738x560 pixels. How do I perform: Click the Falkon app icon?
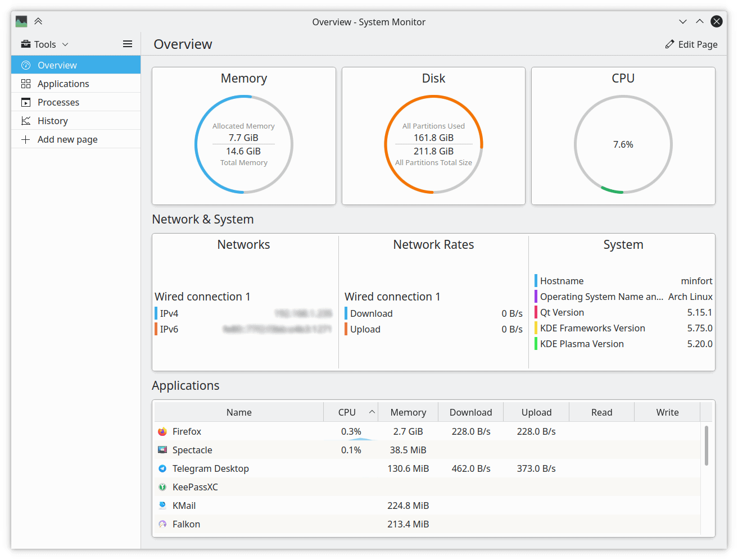pyautogui.click(x=162, y=524)
